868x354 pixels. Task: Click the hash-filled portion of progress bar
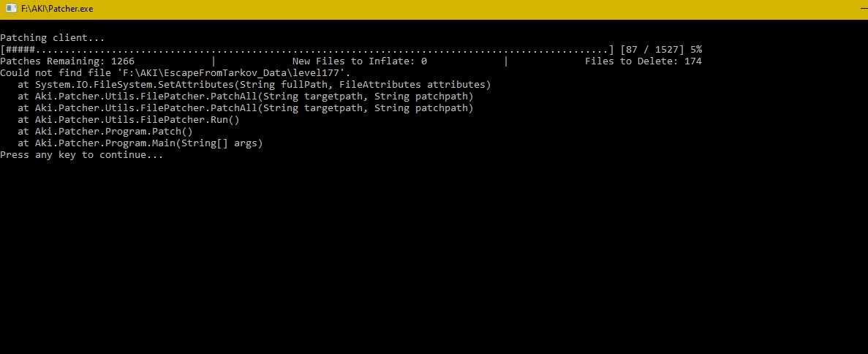20,49
